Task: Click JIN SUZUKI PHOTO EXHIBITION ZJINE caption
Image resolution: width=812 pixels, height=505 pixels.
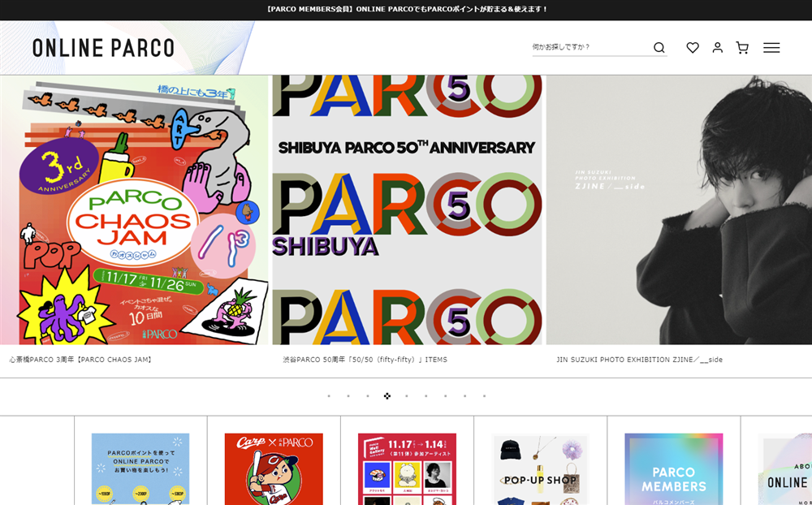Action: pyautogui.click(x=639, y=360)
